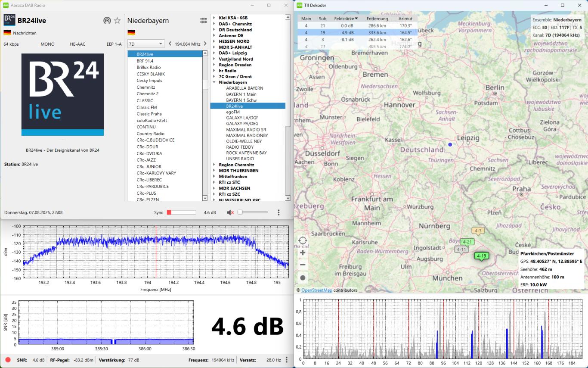Screen dimensions: 588x368
Task: Select Brillux Radio in the service list
Action: (x=149, y=67)
